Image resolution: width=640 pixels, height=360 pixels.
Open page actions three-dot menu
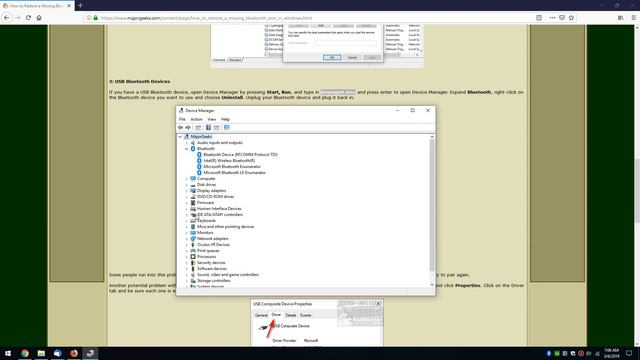tap(552, 18)
